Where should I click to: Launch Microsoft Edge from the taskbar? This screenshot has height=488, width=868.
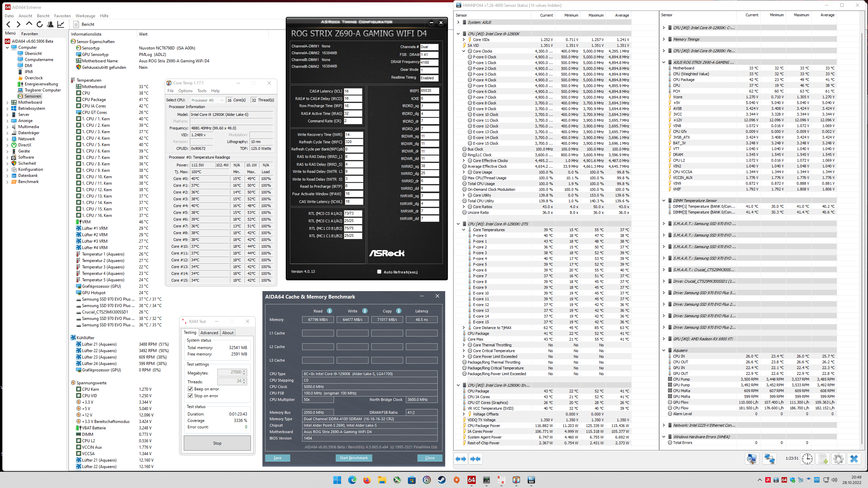coord(352,480)
